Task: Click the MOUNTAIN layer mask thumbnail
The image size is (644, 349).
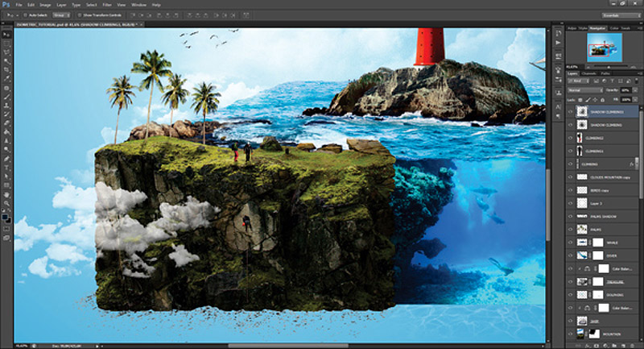Action: [594, 334]
